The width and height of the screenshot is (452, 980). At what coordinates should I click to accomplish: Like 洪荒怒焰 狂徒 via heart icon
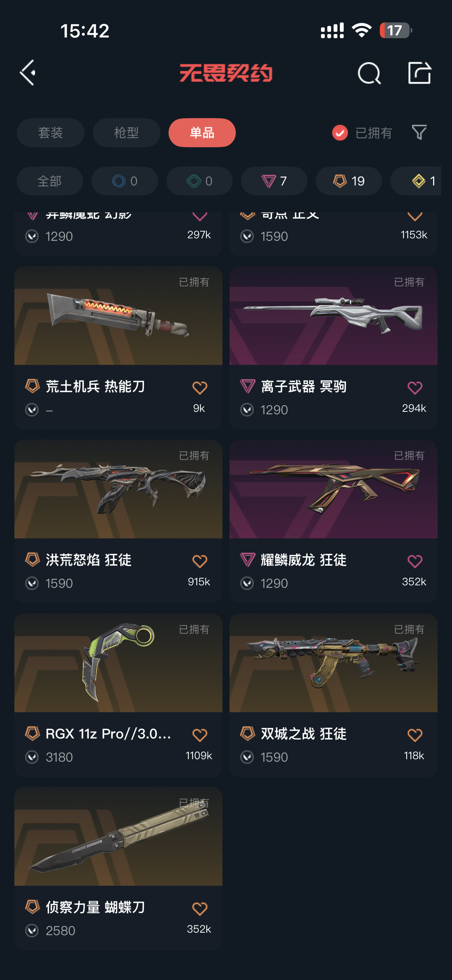pyautogui.click(x=200, y=561)
